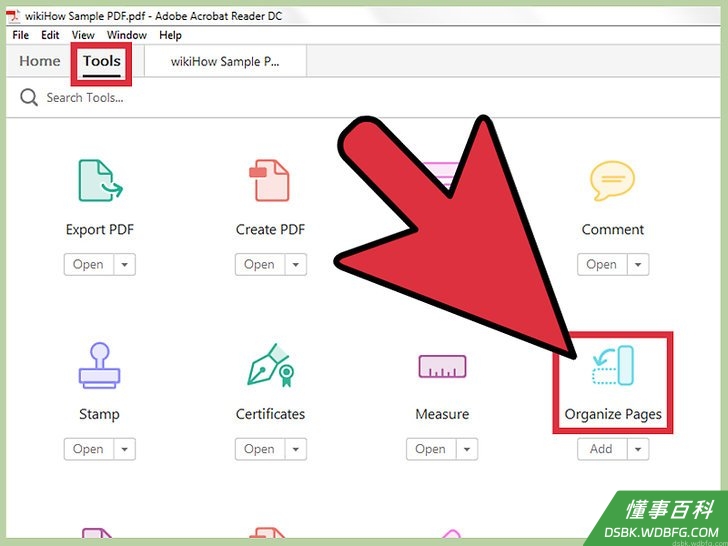Expand the Comment dropdown arrow

tap(638, 265)
